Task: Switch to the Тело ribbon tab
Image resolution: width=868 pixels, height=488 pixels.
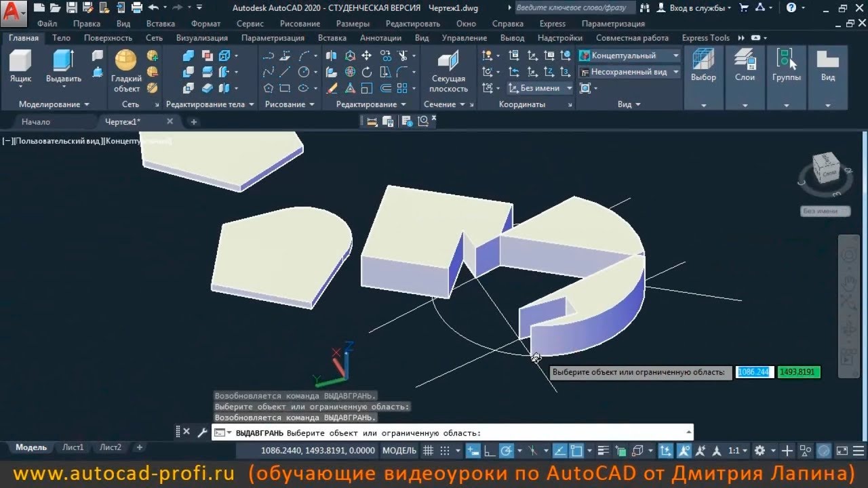Action: click(x=61, y=38)
